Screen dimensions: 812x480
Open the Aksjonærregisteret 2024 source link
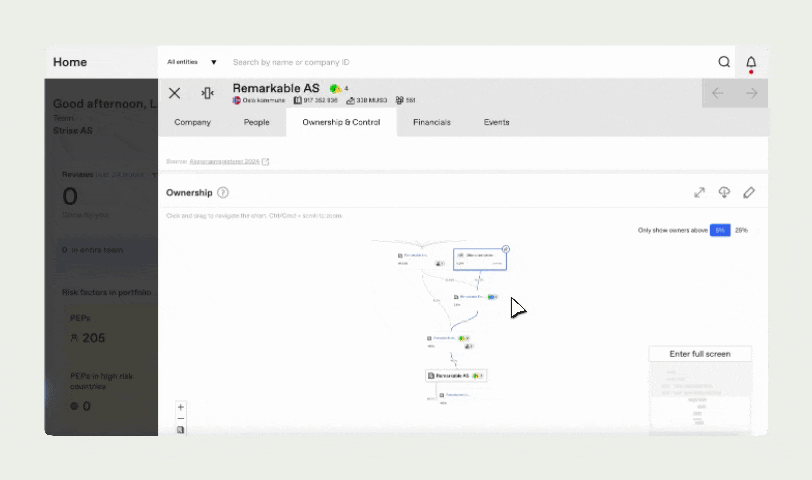click(224, 162)
